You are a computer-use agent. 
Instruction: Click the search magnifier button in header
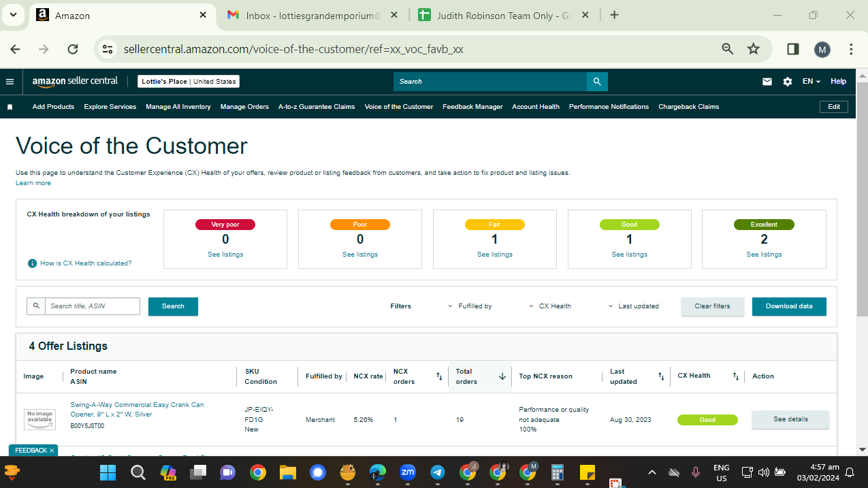[x=597, y=82]
